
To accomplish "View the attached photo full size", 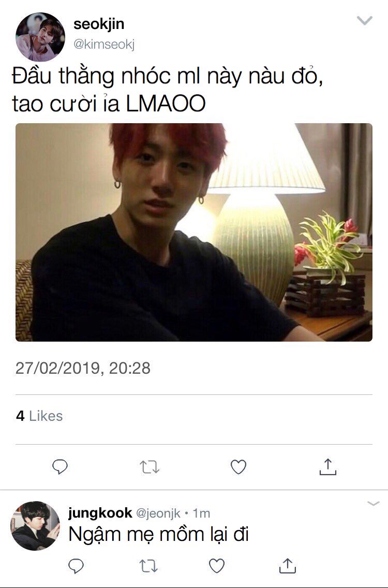I will pos(194,232).
